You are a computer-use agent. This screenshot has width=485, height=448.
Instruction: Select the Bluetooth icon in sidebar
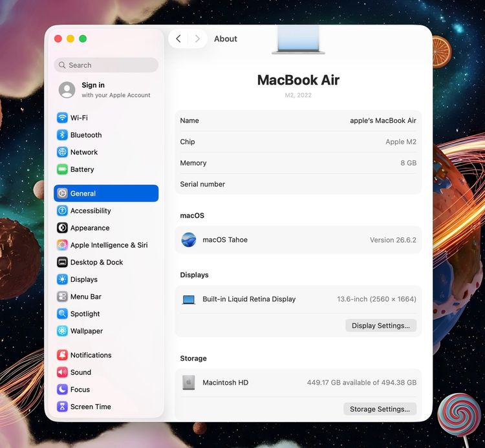tap(62, 135)
